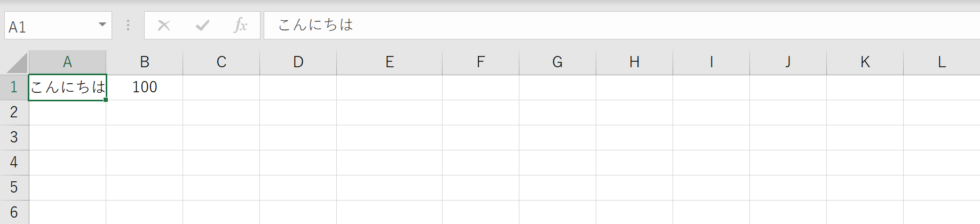Click the Enter checkmark formula bar icon
980x224 pixels.
[202, 25]
